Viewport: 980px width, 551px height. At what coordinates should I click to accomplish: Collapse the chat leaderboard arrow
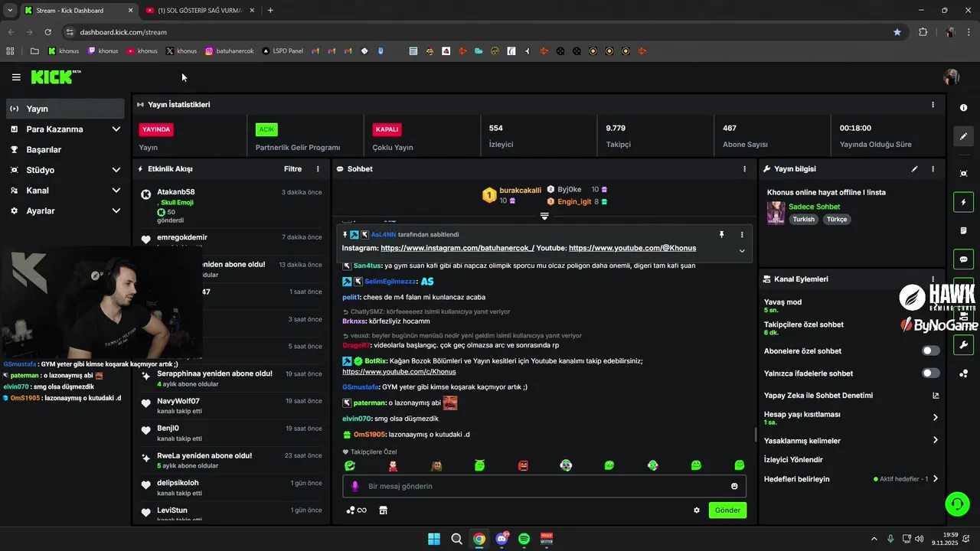[544, 217]
